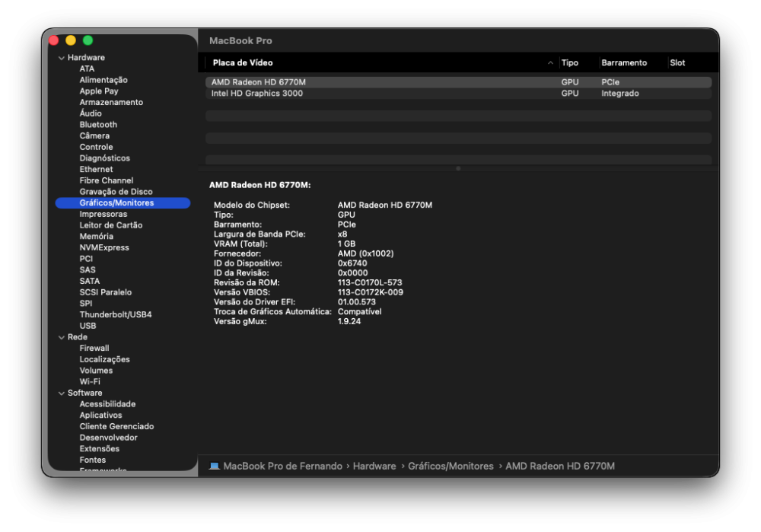The height and width of the screenshot is (532, 761).
Task: Open Wi-Fi under Rede
Action: pyautogui.click(x=90, y=381)
